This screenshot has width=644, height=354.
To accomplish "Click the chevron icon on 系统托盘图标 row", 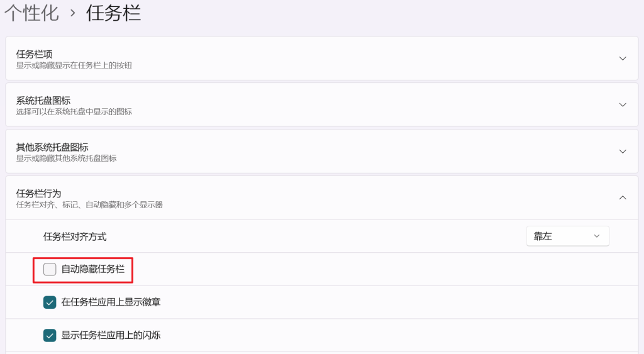I will (623, 105).
